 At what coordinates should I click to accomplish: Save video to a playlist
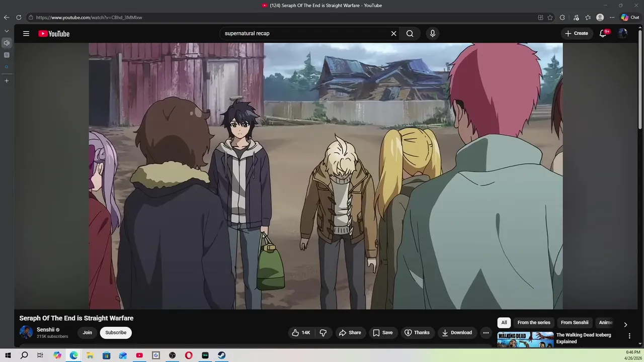point(383,333)
